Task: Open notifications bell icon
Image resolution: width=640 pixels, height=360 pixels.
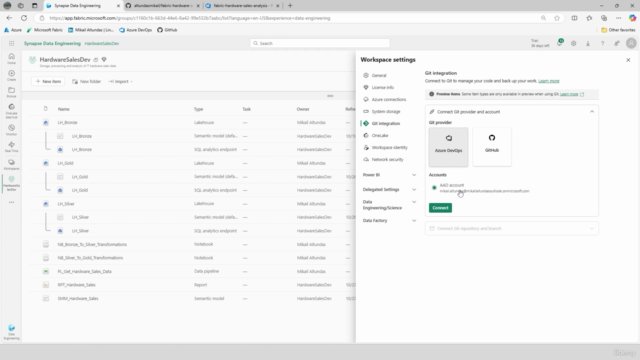Action: click(559, 43)
